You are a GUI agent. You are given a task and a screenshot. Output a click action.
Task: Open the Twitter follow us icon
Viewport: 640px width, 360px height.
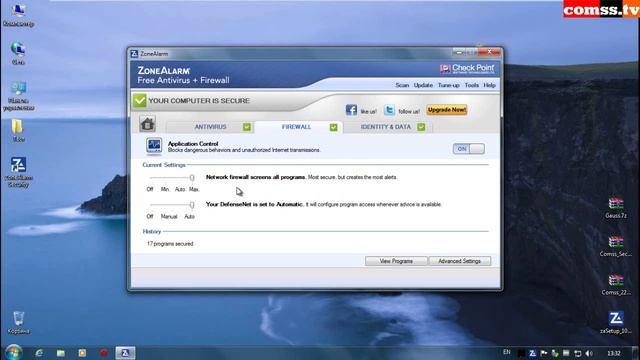389,110
